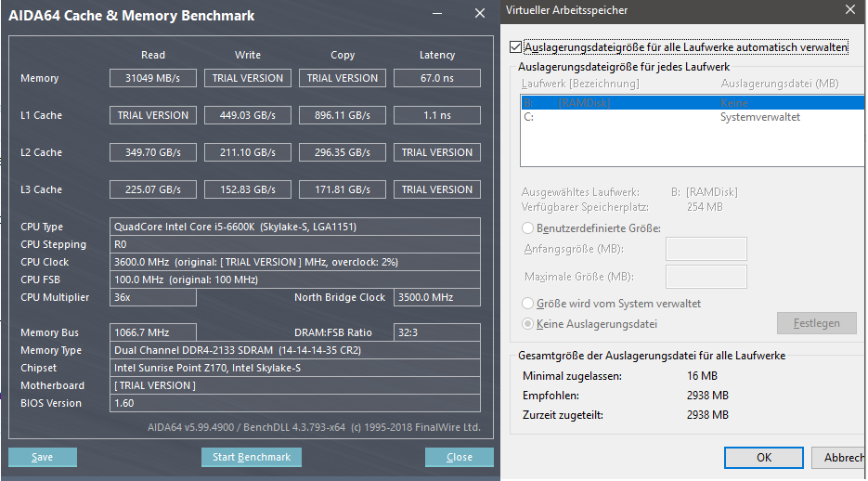Screen dimensions: 868x481
Task: Click North Bridge Clock 3500.0 MHz
Action: [x=436, y=297]
